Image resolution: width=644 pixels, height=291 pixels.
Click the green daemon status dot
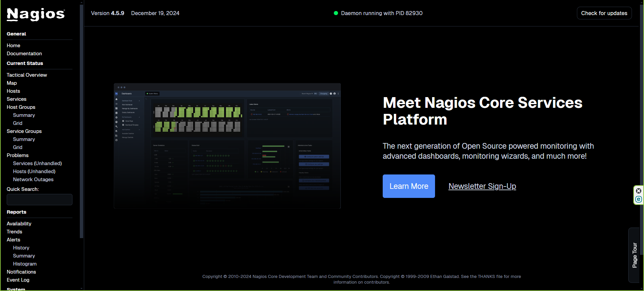click(336, 13)
